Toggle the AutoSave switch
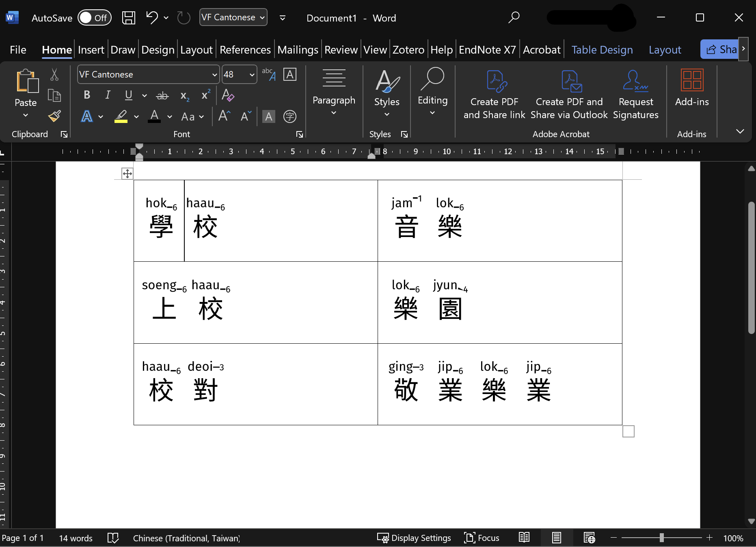Viewport: 756px width, 547px height. point(95,18)
